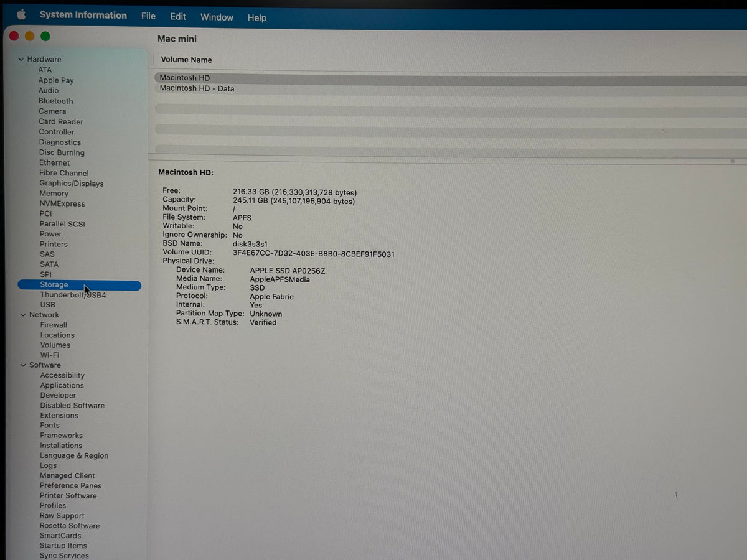Click the S.M.A.R.T. Status value Verified
This screenshot has height=560, width=747.
263,323
